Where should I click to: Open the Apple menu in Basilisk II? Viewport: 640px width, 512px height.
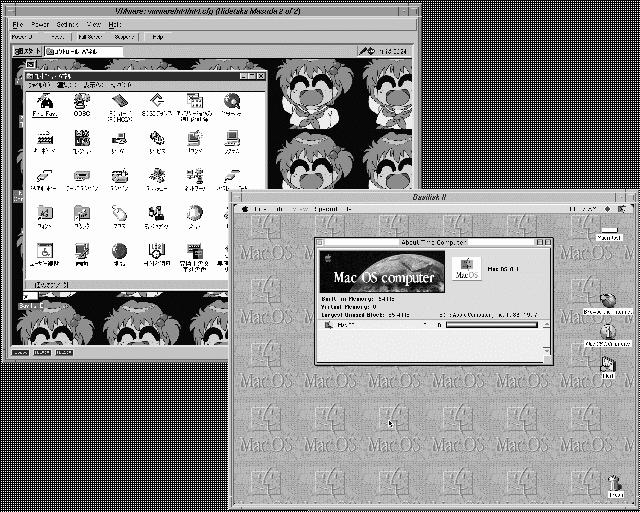click(x=245, y=209)
